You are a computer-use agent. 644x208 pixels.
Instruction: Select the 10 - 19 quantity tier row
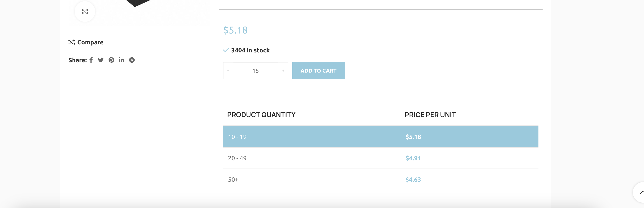[x=381, y=137]
